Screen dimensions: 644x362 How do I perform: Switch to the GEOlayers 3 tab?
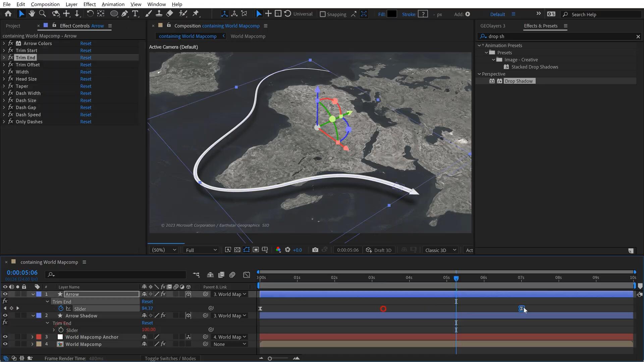(x=492, y=26)
